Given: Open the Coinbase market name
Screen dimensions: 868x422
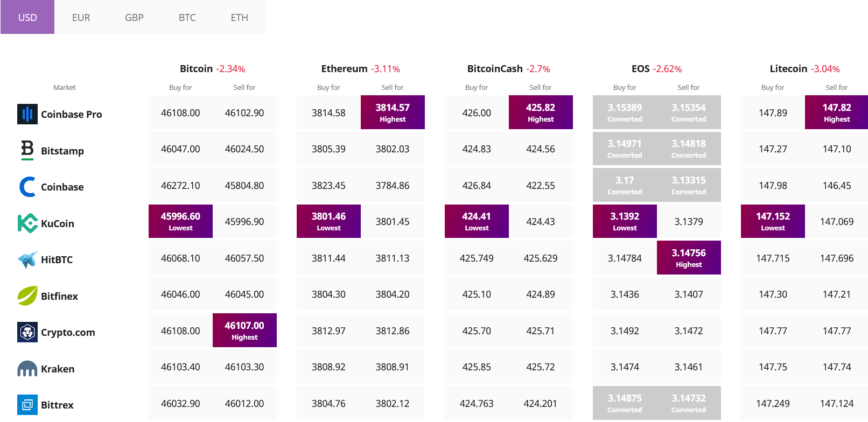Looking at the screenshot, I should pos(62,187).
